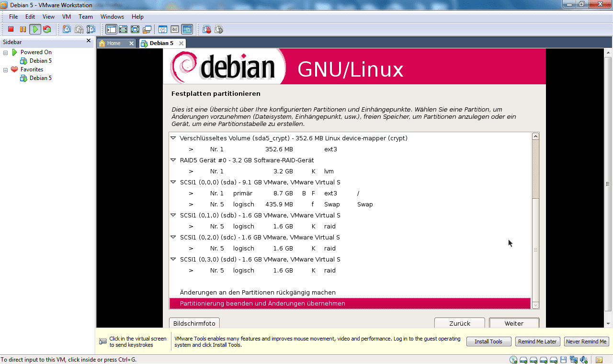Toggle sidebar visibility toolbar icon
Image resolution: width=613 pixels, height=364 pixels.
tap(111, 29)
